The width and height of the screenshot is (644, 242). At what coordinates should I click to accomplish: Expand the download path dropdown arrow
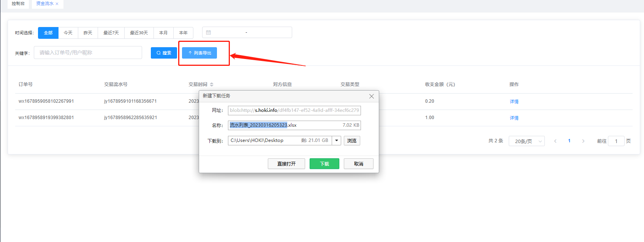click(336, 141)
